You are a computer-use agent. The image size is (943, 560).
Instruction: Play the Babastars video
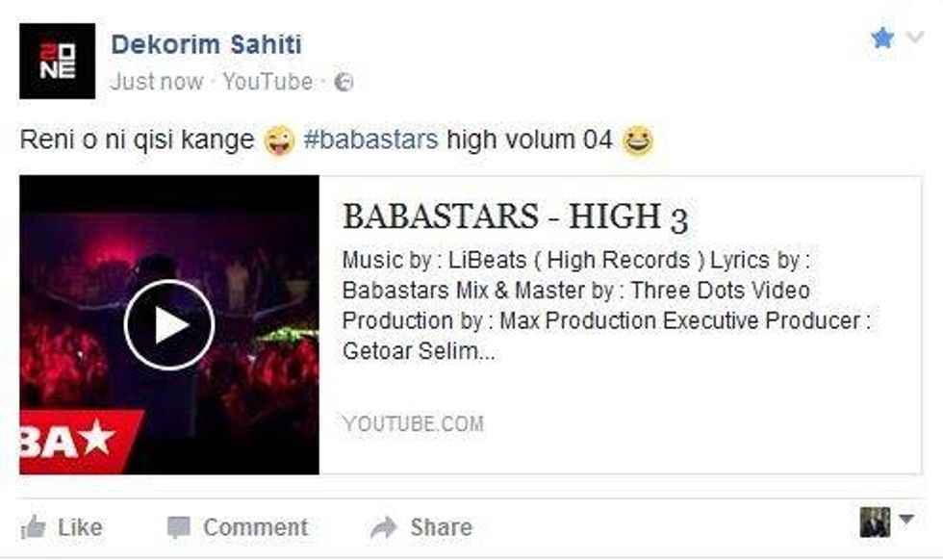(169, 325)
